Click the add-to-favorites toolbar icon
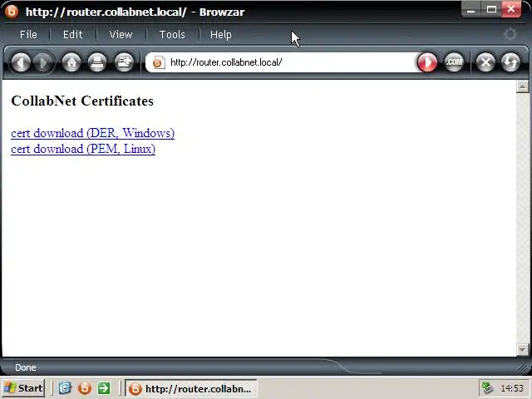The height and width of the screenshot is (399, 532). 124,62
